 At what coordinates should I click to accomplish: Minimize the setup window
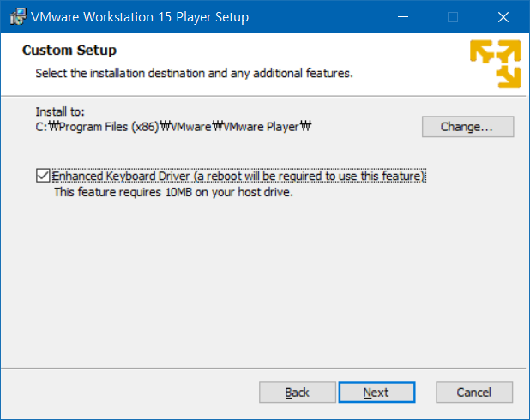click(x=402, y=16)
